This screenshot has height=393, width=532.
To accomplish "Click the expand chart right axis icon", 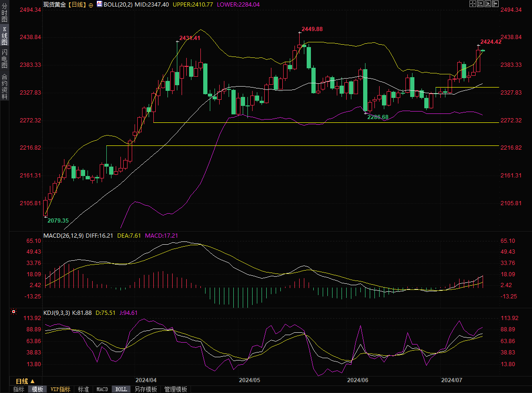I will coord(488,4).
